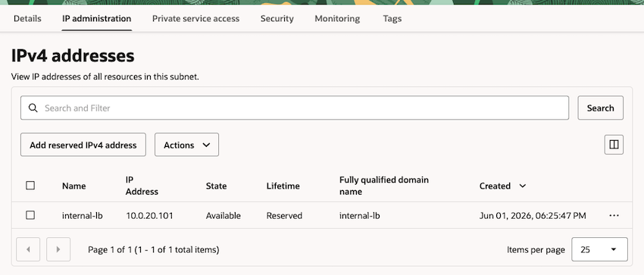Click the internal-lb name cell
The image size is (644, 275).
click(x=82, y=215)
